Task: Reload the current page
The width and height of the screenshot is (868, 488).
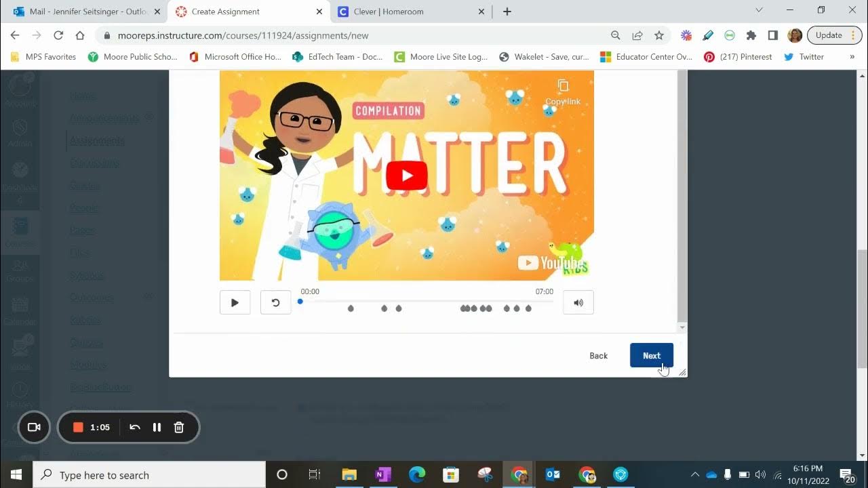Action: pos(58,35)
